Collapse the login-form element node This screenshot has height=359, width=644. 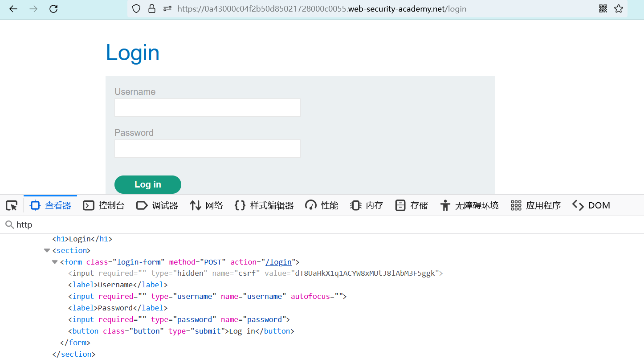point(55,262)
